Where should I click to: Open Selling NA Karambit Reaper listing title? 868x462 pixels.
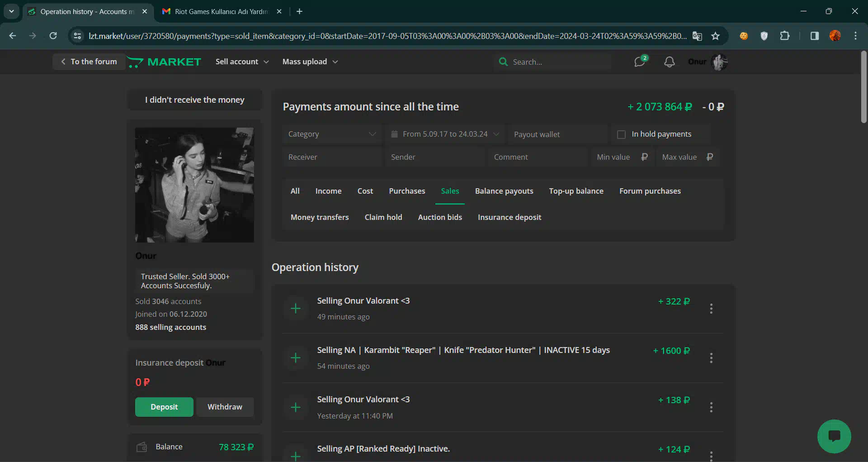coord(463,350)
